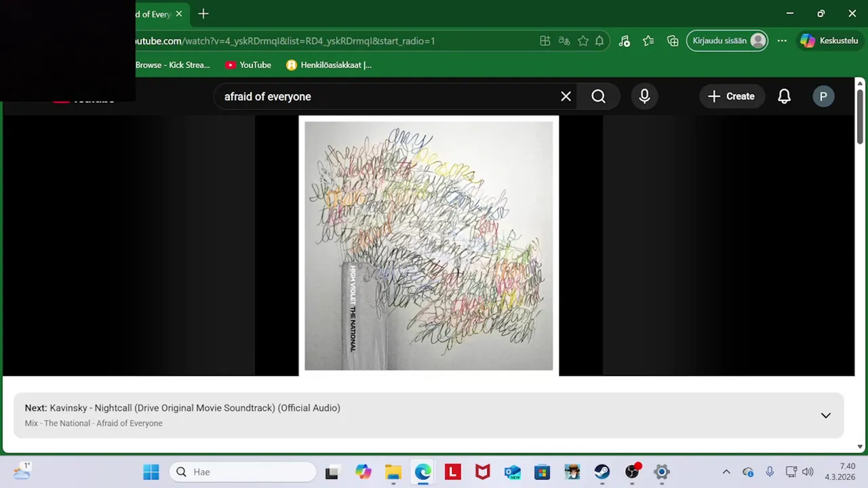Open the red L app in taskbar

tap(453, 472)
